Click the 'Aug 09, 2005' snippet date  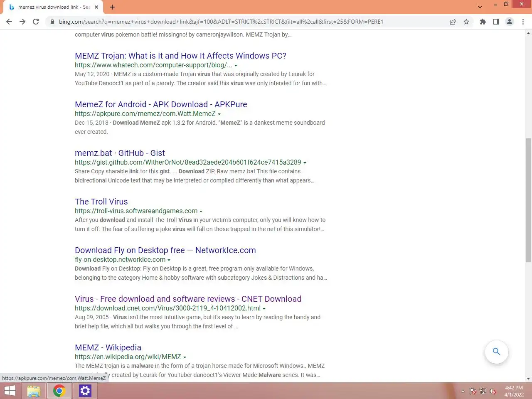91,318
